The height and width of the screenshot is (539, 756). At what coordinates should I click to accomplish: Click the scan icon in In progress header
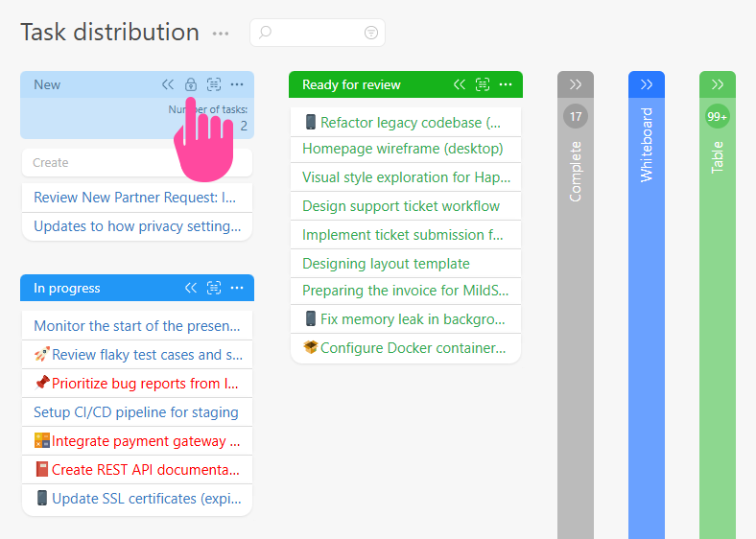tap(214, 288)
